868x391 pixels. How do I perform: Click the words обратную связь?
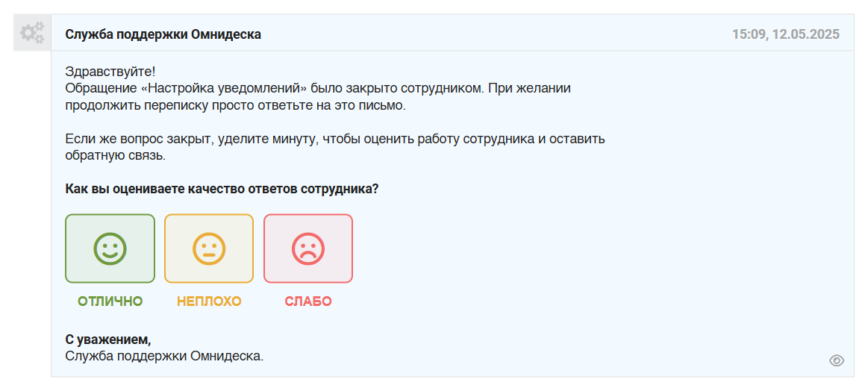(x=115, y=156)
